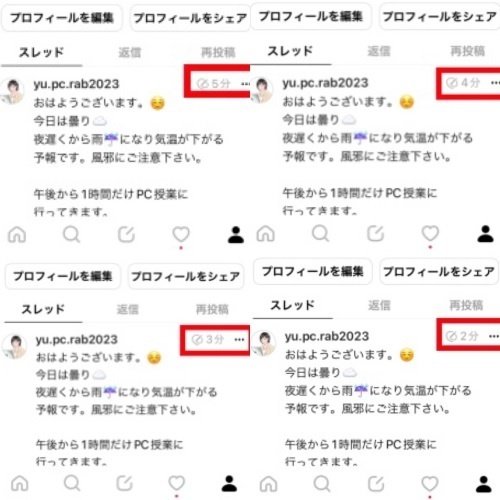Tap the search icon in the top-left panel
This screenshot has height=500, width=500.
71,234
